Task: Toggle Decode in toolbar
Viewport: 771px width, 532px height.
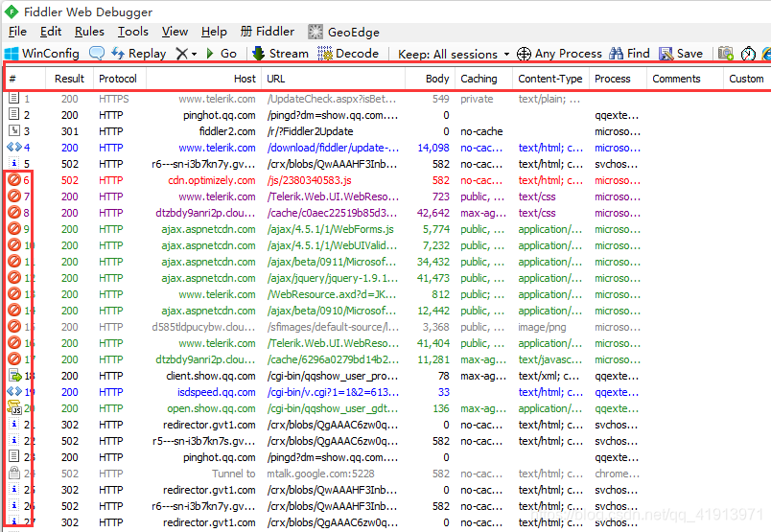Action: tap(348, 53)
